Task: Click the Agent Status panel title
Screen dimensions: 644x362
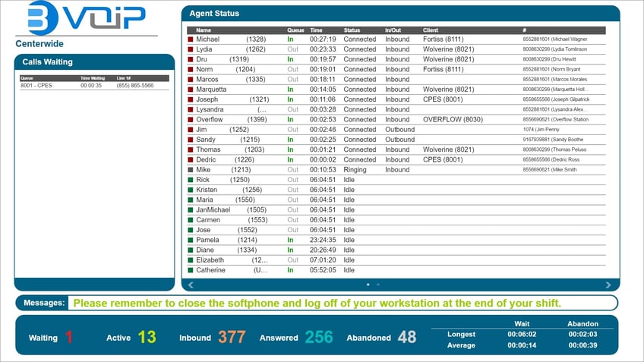Action: click(x=214, y=14)
